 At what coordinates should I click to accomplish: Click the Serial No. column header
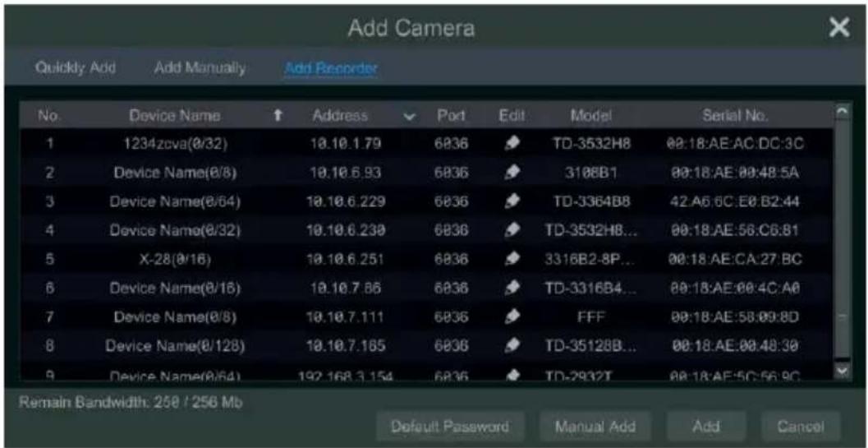tap(735, 117)
